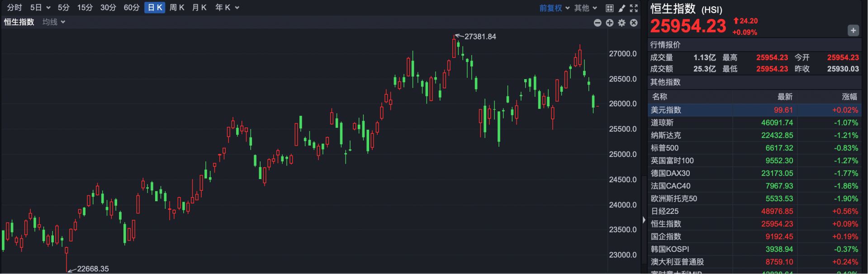Expand the 均线 indicator dropdown
868x274 pixels.
click(x=54, y=22)
